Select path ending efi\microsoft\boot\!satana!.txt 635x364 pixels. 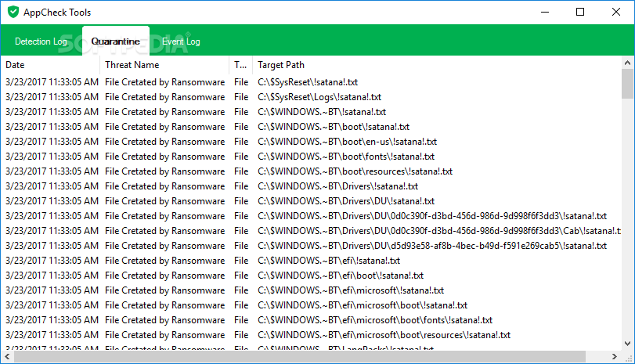[363, 305]
